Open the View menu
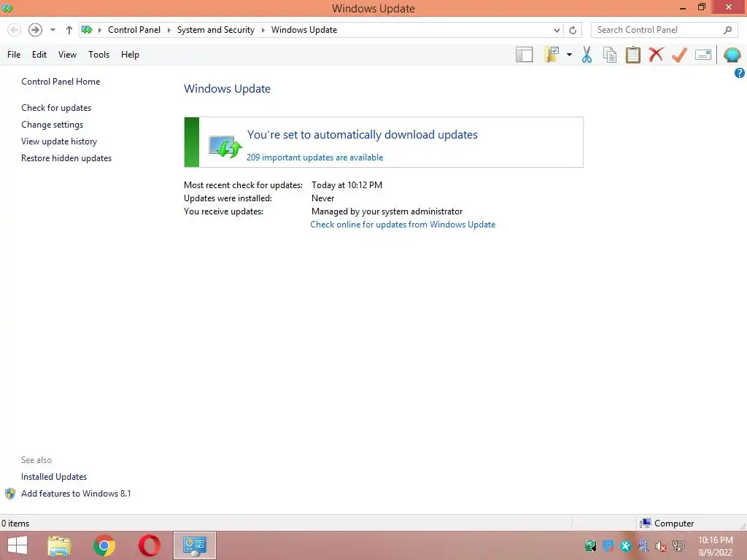Image resolution: width=747 pixels, height=560 pixels. click(67, 55)
